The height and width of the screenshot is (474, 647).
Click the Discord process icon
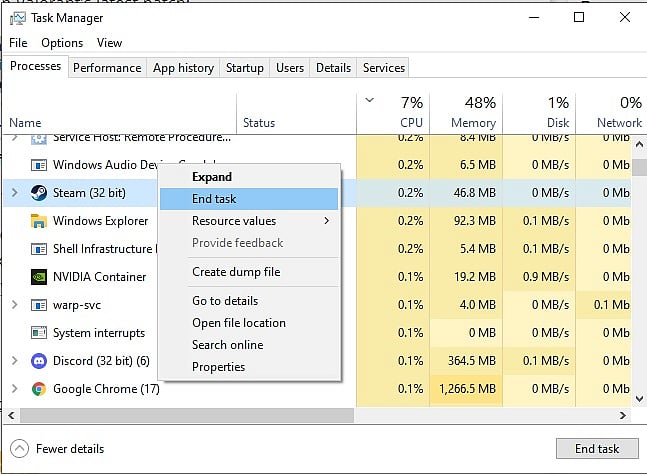tap(39, 361)
